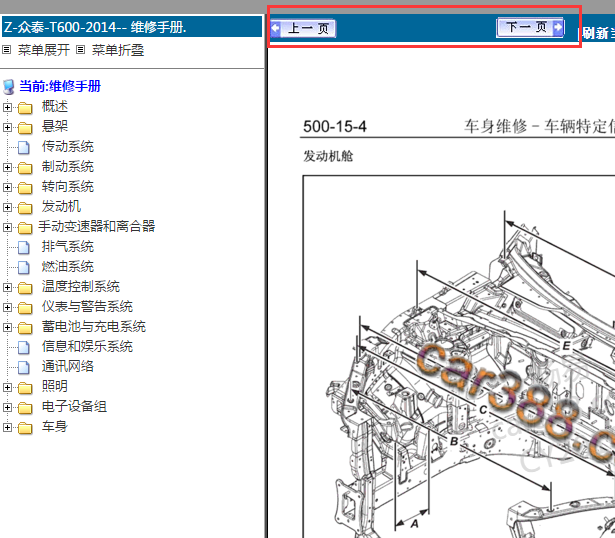
Task: Open the 制动系统 tree entry
Action: tap(68, 166)
